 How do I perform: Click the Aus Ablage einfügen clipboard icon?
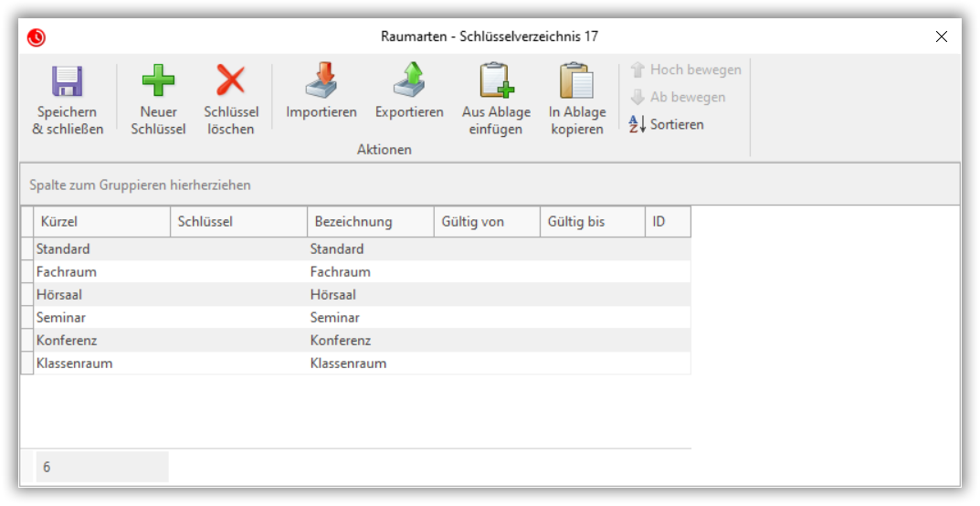tap(496, 80)
